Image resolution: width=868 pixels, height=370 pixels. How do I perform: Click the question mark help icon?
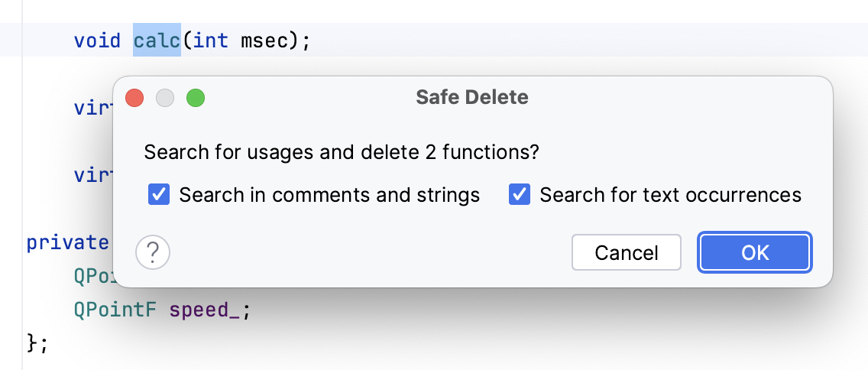[153, 252]
